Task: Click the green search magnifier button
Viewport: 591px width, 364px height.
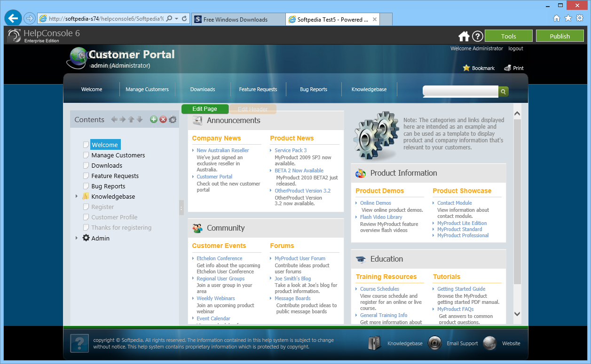Action: [x=503, y=92]
